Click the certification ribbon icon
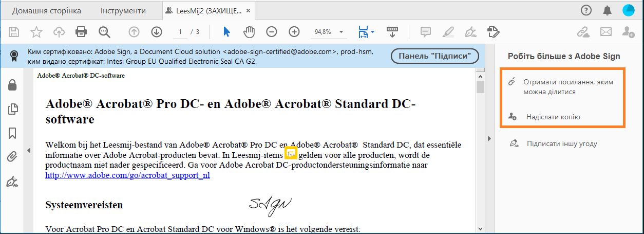Screen dimensions: 644x234 (x=15, y=56)
